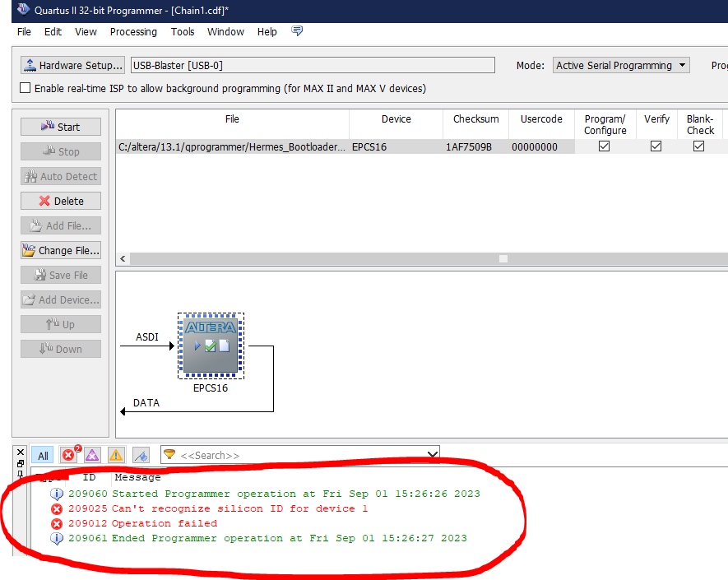Enable real-time ISP checkbox

pos(25,88)
